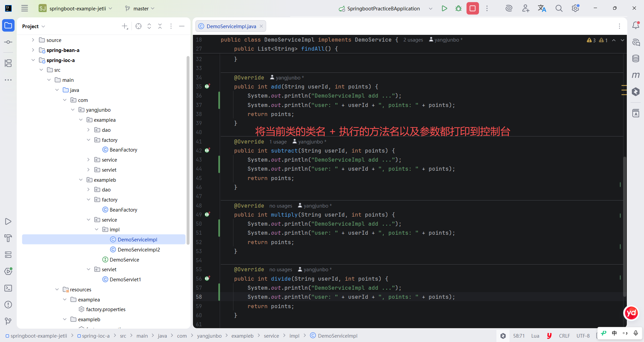Open the Git tool window icon
The image size is (644, 342).
(x=8, y=321)
